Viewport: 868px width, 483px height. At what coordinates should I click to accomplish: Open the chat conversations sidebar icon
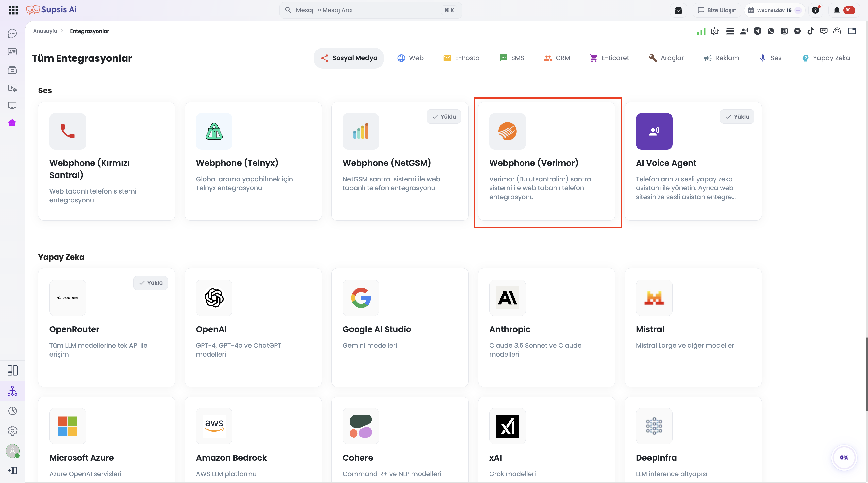pos(12,33)
